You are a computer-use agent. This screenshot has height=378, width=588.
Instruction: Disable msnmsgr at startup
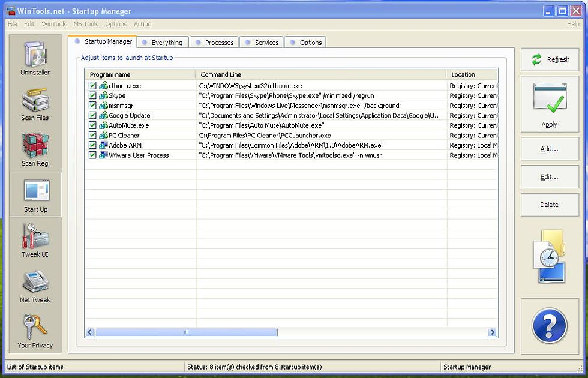tap(92, 106)
